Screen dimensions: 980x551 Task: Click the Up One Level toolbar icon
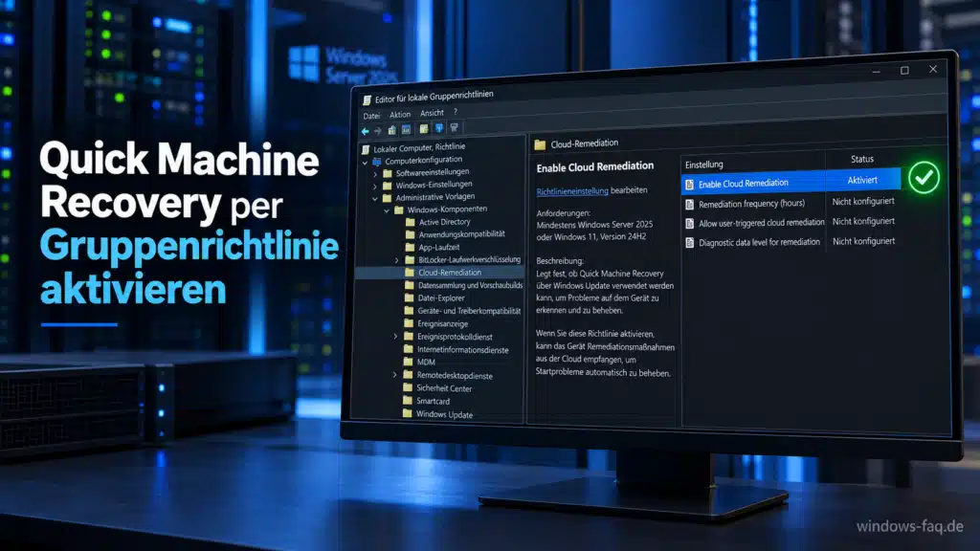pos(391,130)
